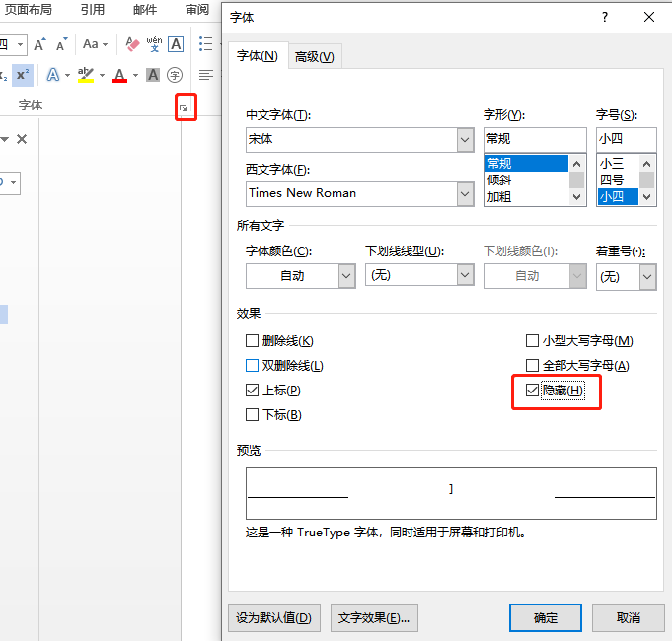Open the 字体颜色 自动 dropdown
The height and width of the screenshot is (641, 672).
click(346, 276)
